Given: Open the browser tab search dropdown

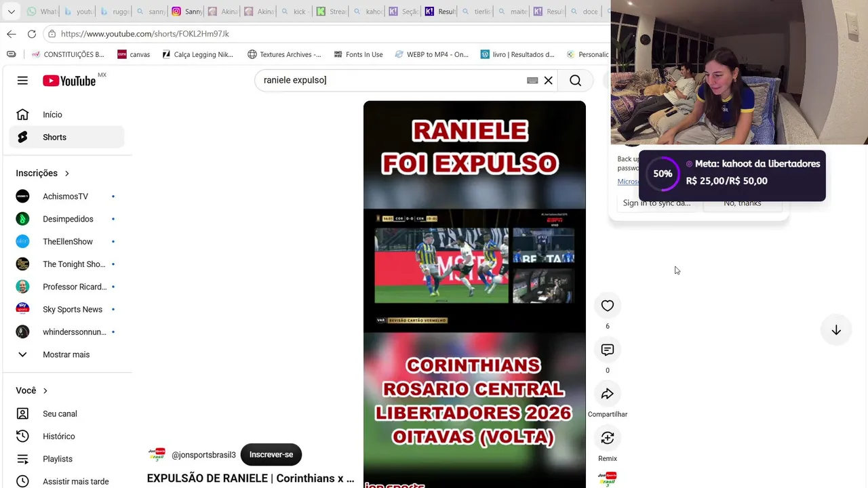Looking at the screenshot, I should 12,12.
